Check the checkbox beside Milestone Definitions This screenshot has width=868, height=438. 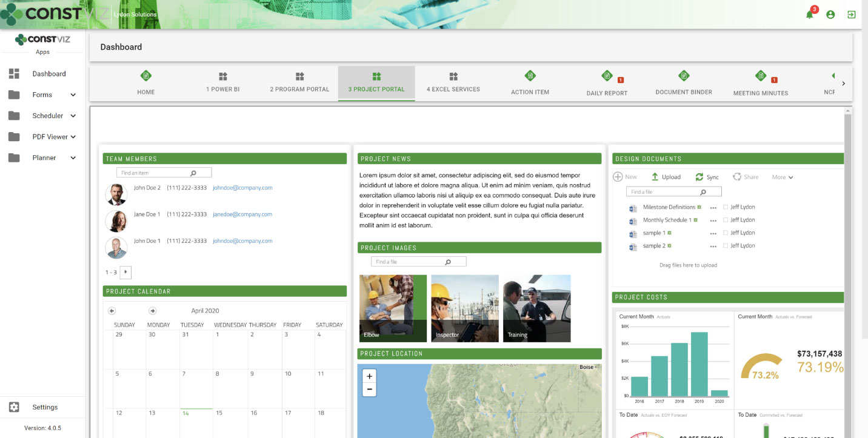[725, 207]
